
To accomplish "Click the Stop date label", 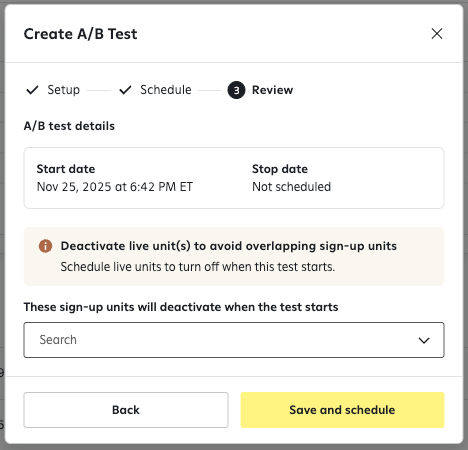I will pos(280,169).
